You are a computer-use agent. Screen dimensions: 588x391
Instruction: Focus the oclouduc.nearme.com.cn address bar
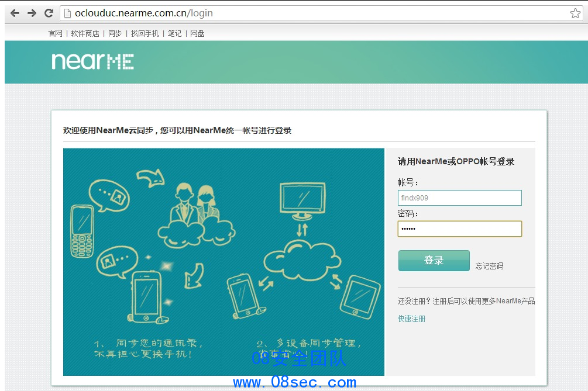click(x=322, y=13)
